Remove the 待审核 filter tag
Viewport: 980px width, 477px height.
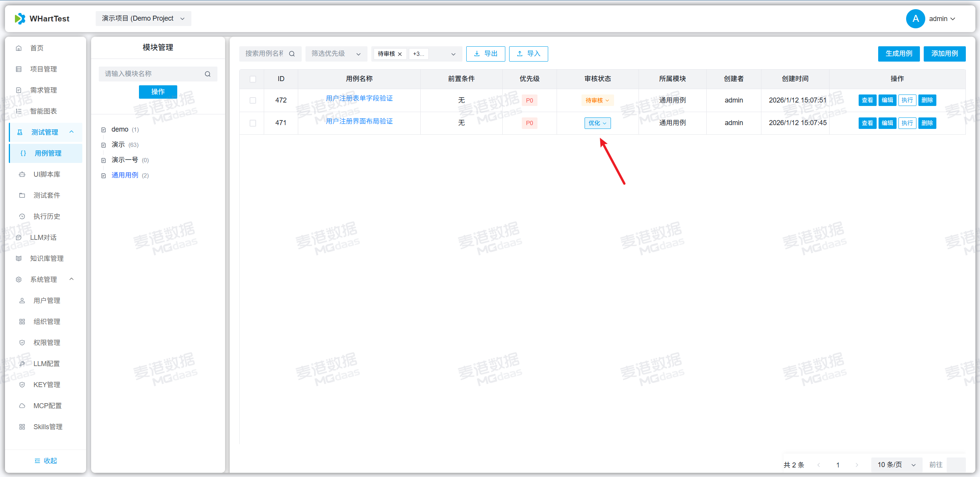pyautogui.click(x=400, y=54)
